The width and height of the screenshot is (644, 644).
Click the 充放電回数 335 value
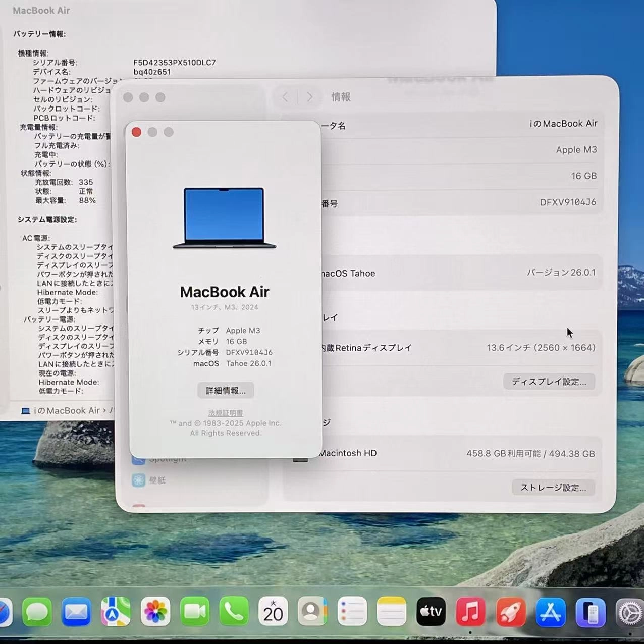click(x=86, y=182)
